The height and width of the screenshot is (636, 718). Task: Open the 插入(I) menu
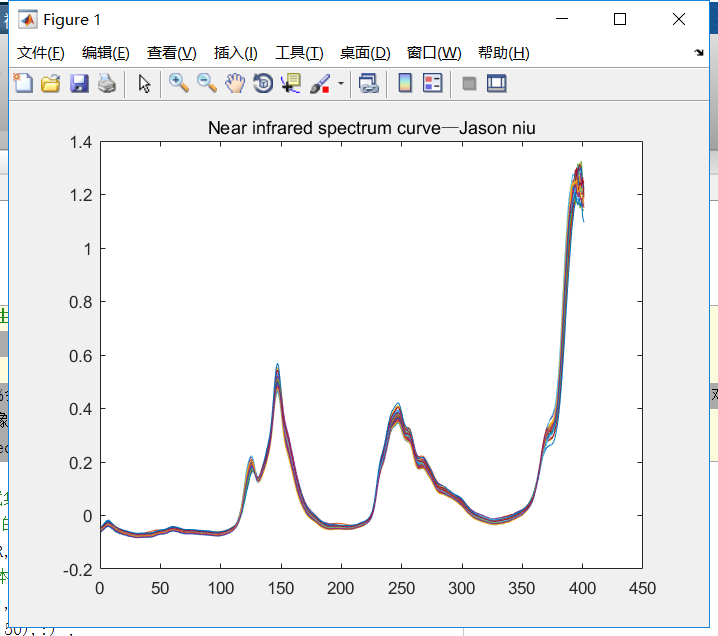(236, 53)
